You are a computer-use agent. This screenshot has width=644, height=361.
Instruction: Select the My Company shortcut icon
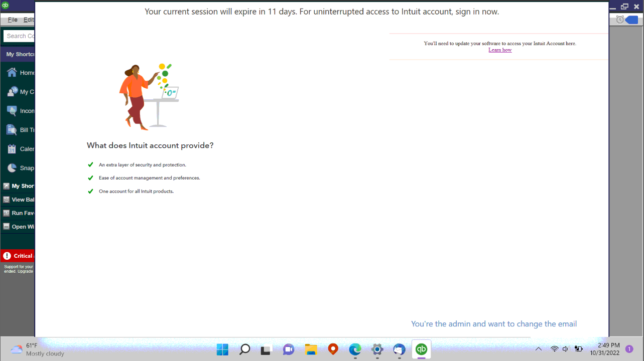pos(12,91)
